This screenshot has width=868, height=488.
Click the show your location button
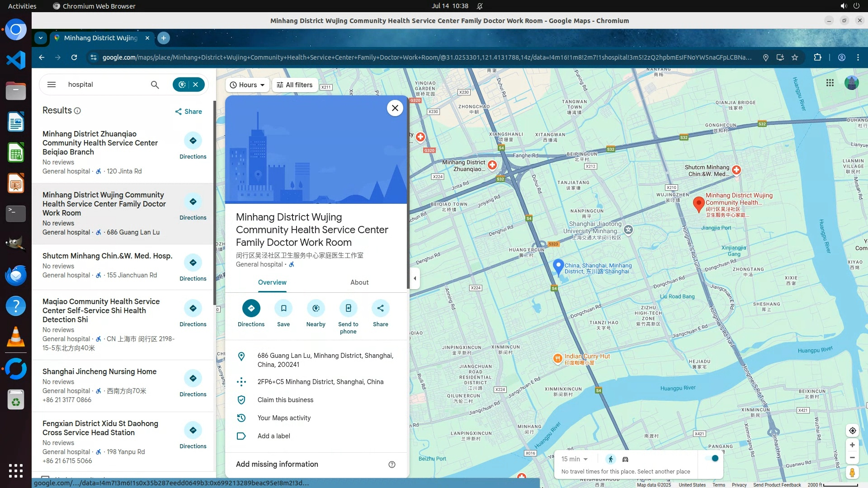coord(852,431)
